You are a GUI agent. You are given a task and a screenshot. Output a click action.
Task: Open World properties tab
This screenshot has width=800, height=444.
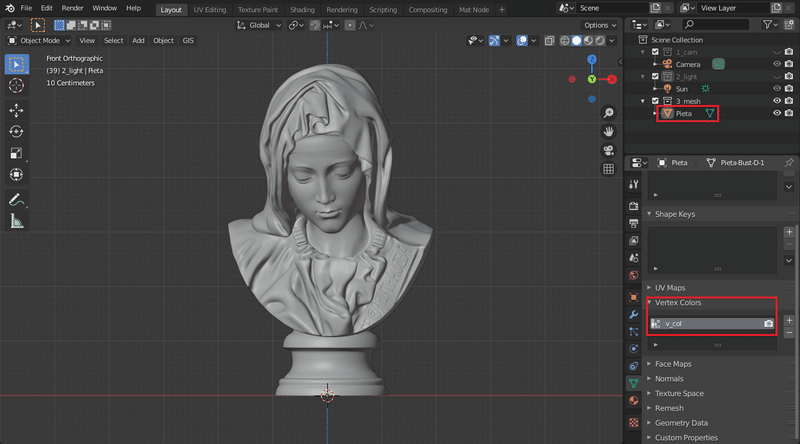(634, 275)
